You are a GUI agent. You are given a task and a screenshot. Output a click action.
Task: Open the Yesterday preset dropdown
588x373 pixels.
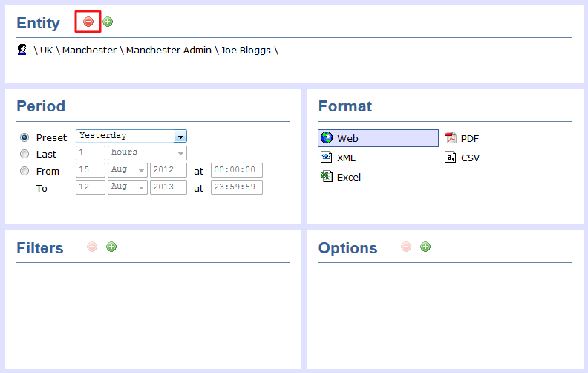180,136
